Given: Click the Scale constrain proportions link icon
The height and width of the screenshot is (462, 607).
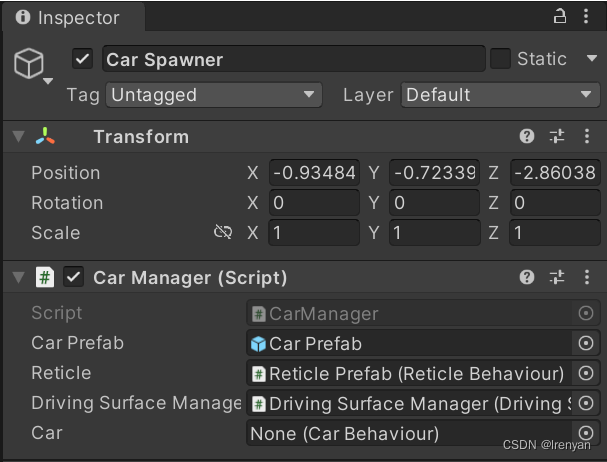Looking at the screenshot, I should (223, 233).
